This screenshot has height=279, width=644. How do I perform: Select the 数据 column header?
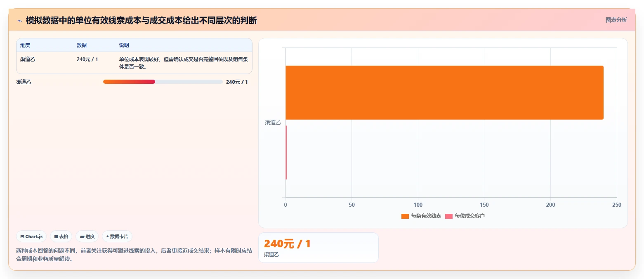[x=82, y=45]
